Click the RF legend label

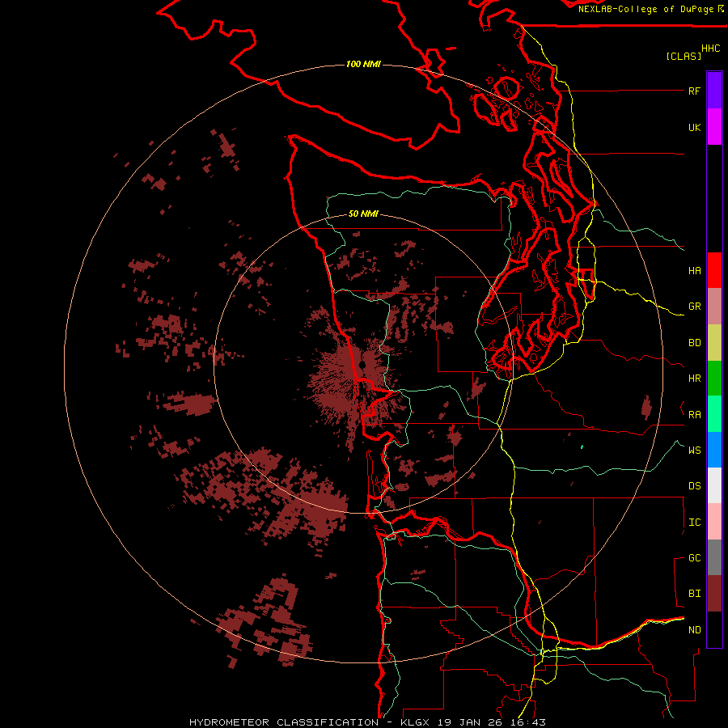694,91
